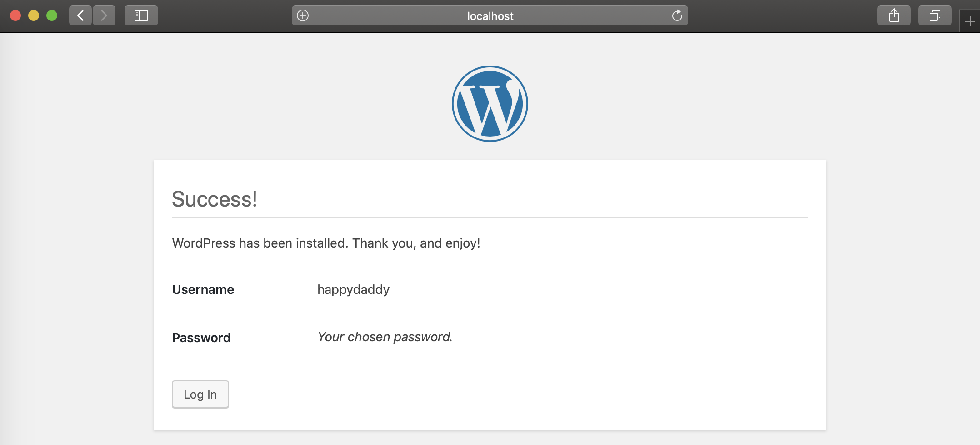Screen dimensions: 980x445
Task: Click the 'WordPress has been installed' message
Action: click(x=326, y=243)
